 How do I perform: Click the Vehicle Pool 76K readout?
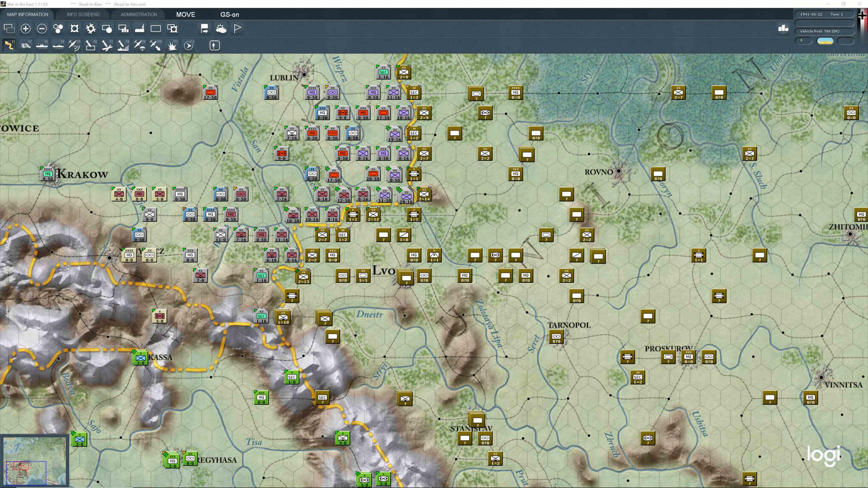[824, 31]
